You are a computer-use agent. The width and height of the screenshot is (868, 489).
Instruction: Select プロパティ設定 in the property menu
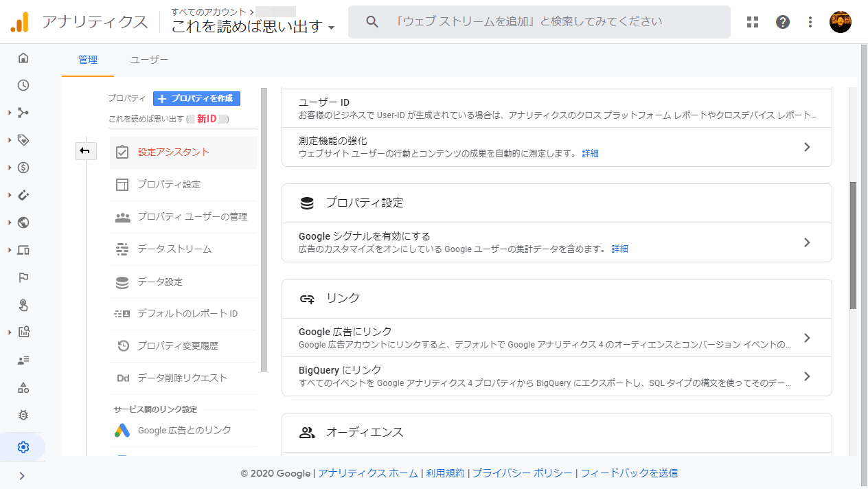[x=183, y=184]
